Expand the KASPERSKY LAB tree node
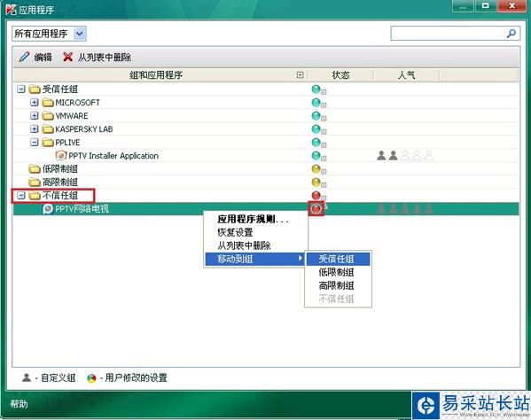 pyautogui.click(x=35, y=129)
